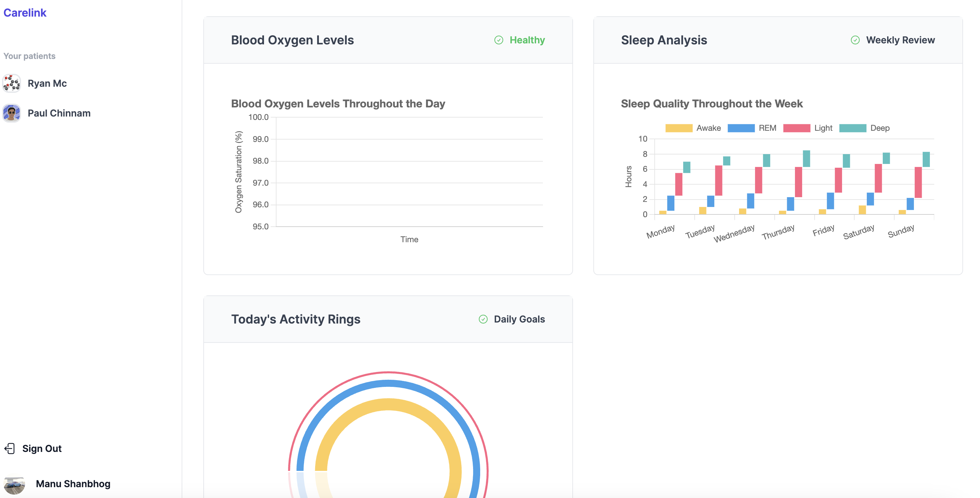Toggle the Deep legend swatch
The height and width of the screenshot is (498, 980).
(x=853, y=128)
